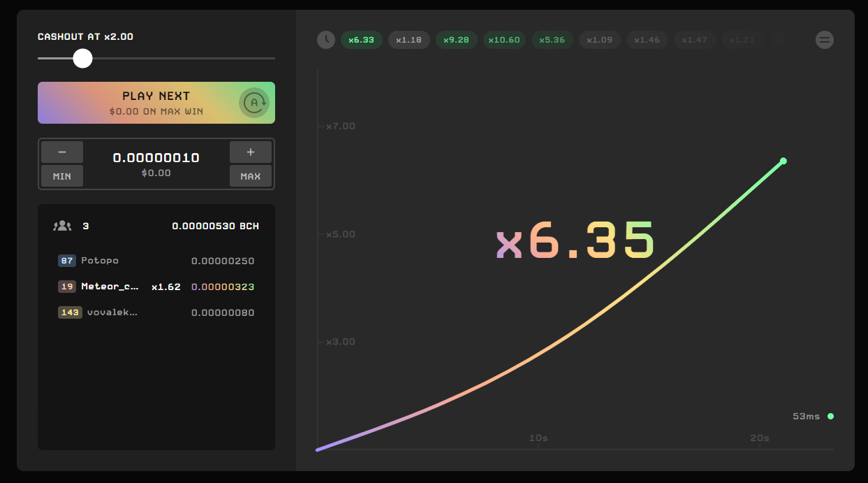The height and width of the screenshot is (483, 868).
Task: Click the end point of the multiplier curve
Action: pos(783,161)
